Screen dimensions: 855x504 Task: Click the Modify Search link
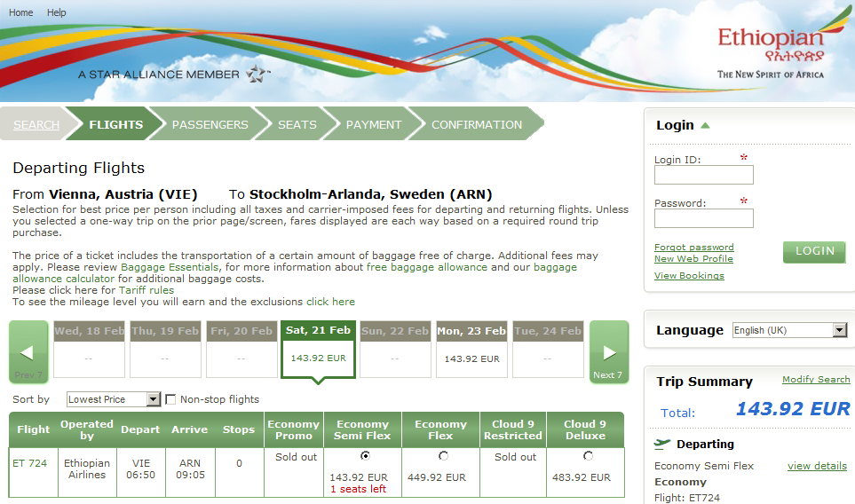(815, 379)
